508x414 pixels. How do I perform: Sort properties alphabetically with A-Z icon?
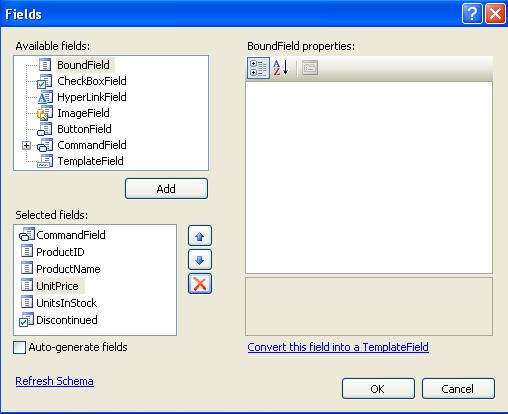coord(280,68)
